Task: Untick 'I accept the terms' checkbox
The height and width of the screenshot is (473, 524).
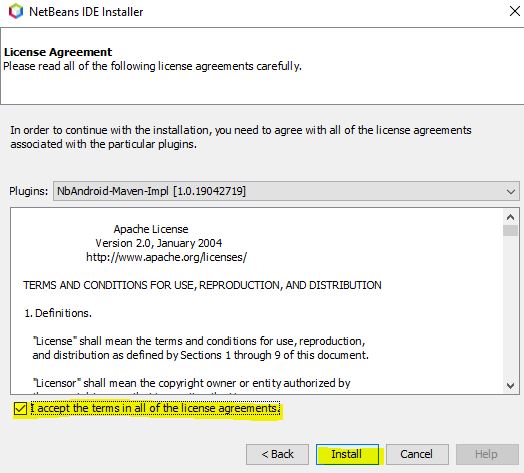Action: coord(20,408)
